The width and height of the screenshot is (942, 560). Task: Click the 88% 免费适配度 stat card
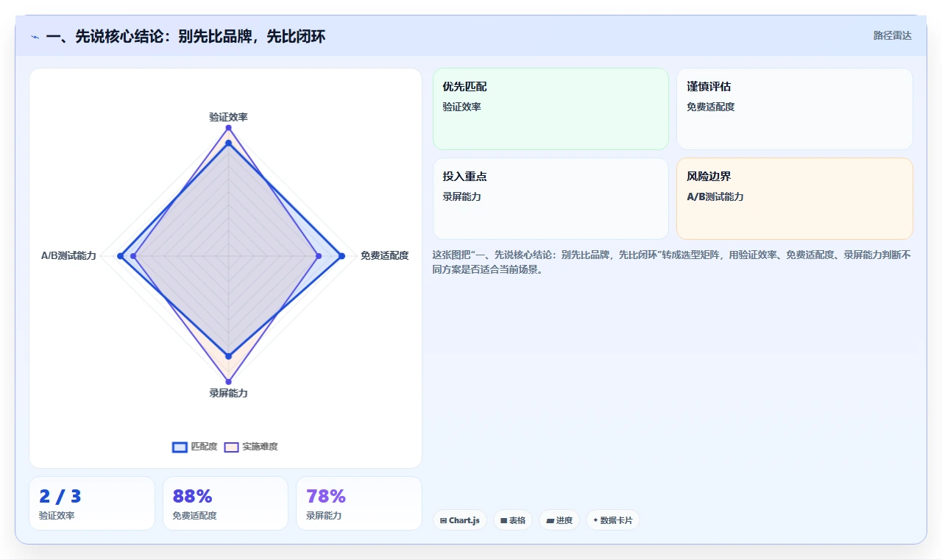coord(225,503)
